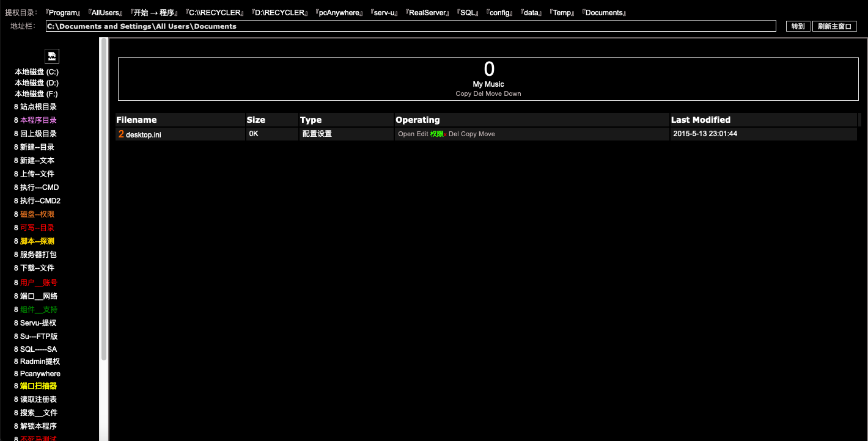Viewport: 868px width, 441px height.
Task: Open the yellow 脚本--探测 item
Action: point(37,241)
